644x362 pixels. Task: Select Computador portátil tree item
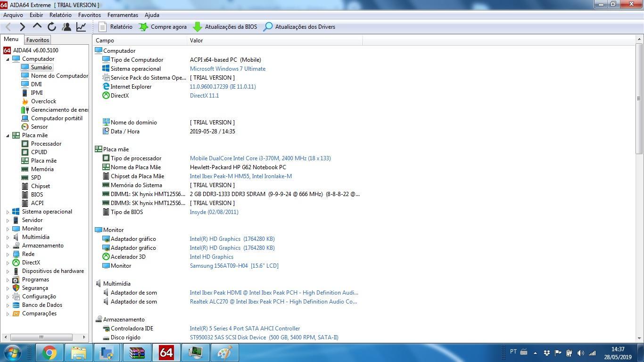pyautogui.click(x=57, y=118)
